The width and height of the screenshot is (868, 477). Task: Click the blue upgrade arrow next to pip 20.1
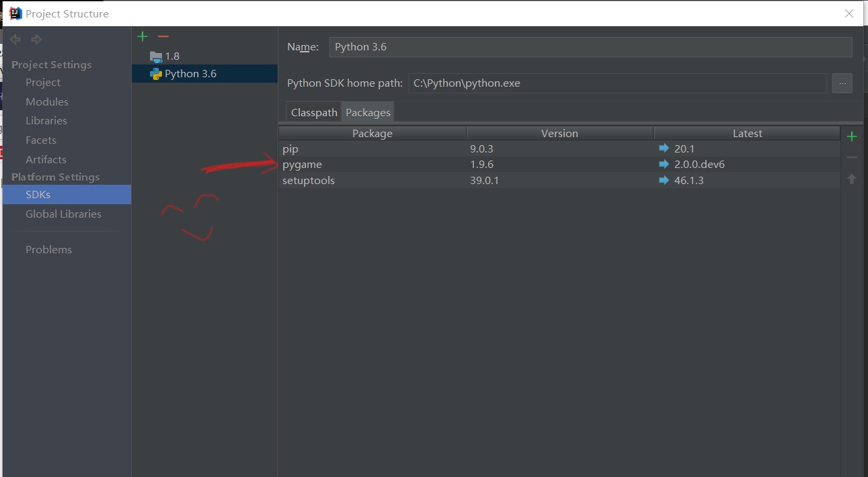[664, 148]
